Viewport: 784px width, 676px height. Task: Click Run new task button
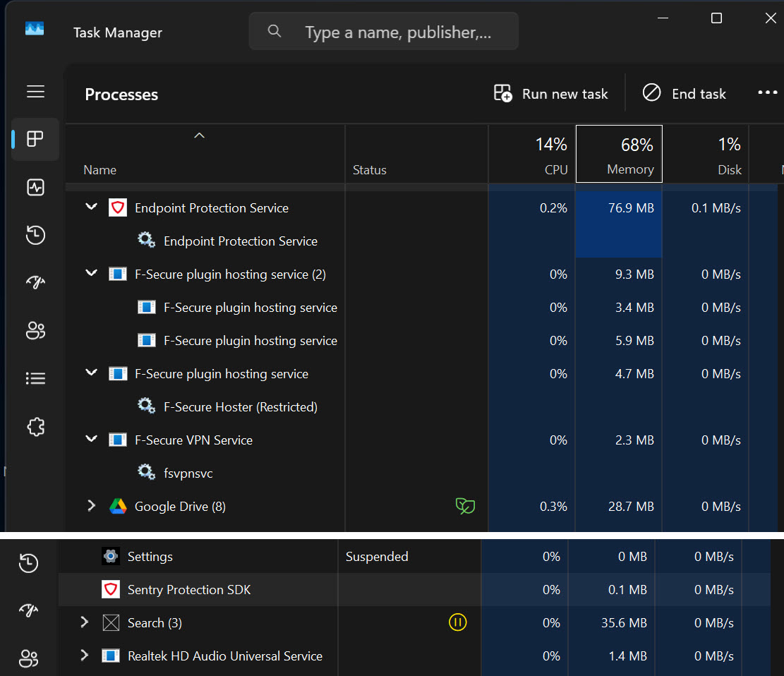click(x=551, y=94)
